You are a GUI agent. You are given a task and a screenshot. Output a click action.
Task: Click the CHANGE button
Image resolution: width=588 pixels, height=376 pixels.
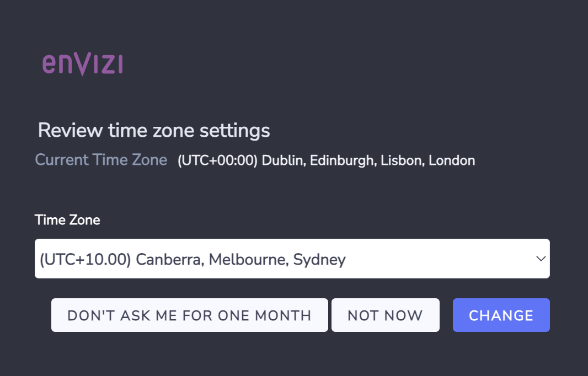coord(501,315)
